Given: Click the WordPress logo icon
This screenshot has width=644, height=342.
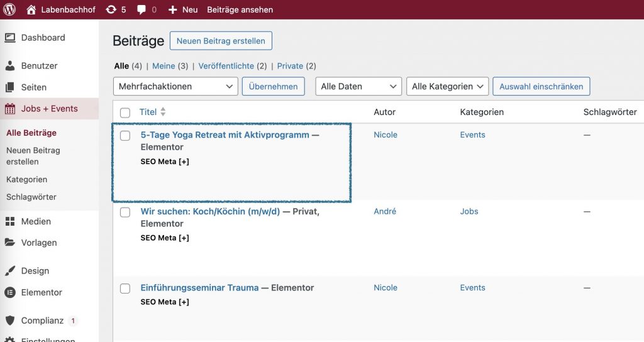Looking at the screenshot, I should tap(9, 9).
